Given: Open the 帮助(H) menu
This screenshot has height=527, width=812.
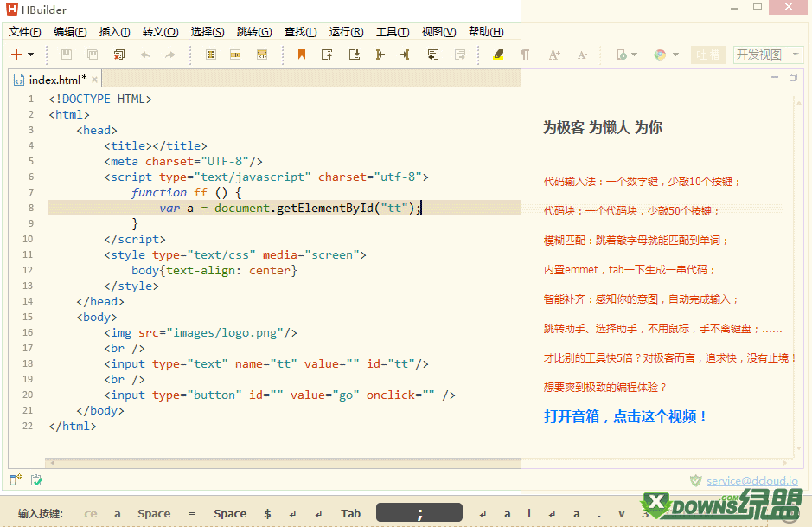Looking at the screenshot, I should click(486, 32).
